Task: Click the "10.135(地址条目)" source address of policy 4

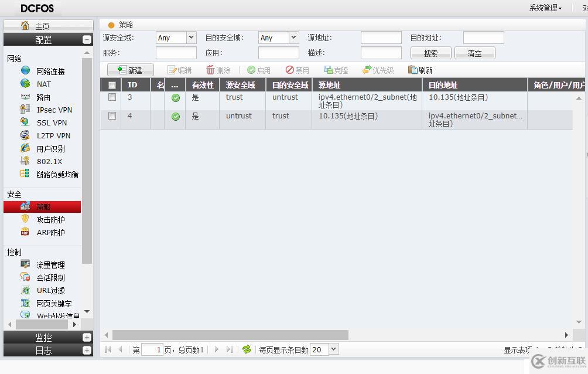Action: pos(348,116)
